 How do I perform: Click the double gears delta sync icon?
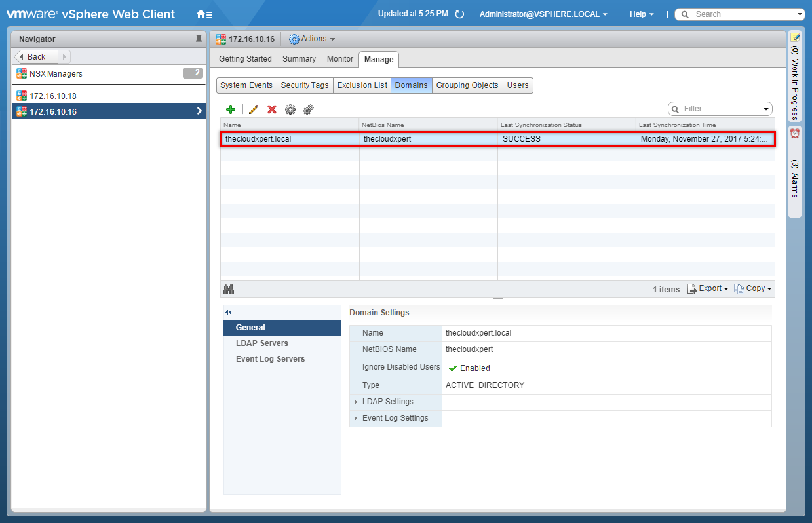tap(309, 109)
